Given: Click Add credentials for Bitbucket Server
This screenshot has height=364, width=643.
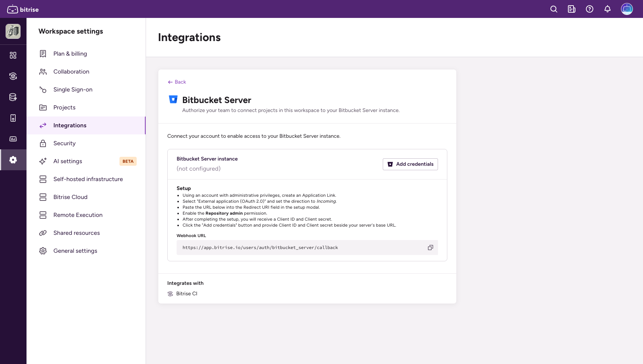Looking at the screenshot, I should 410,164.
